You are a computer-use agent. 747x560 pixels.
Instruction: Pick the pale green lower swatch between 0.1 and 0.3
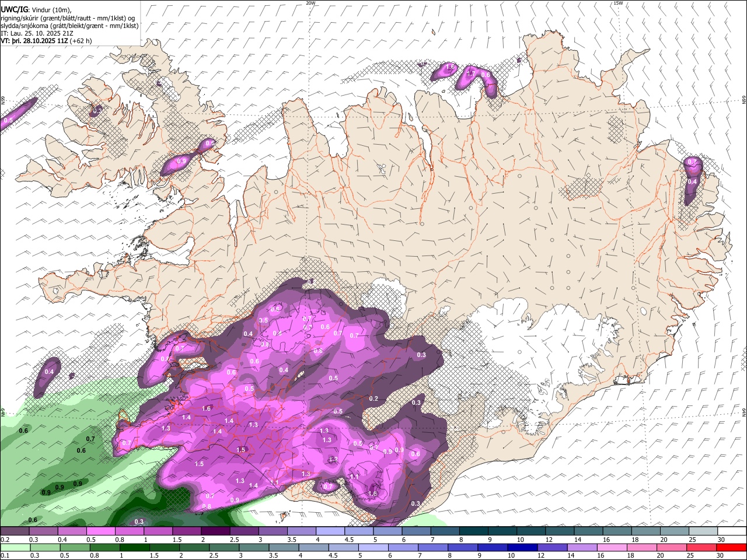[15, 548]
